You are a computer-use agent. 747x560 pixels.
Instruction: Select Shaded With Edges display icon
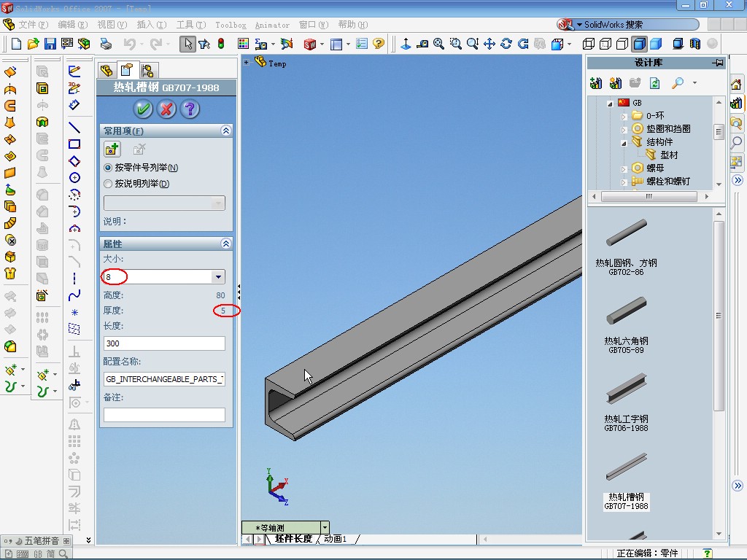coord(639,44)
